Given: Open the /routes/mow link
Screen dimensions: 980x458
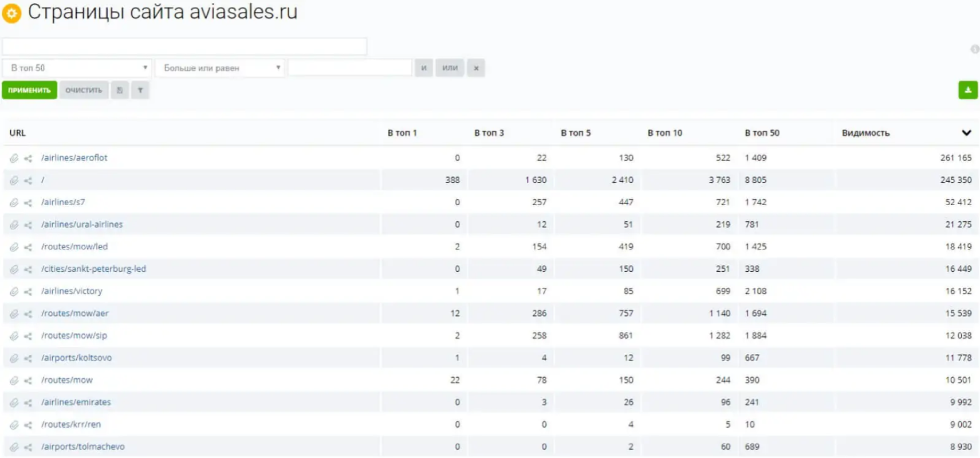Looking at the screenshot, I should coord(66,380).
